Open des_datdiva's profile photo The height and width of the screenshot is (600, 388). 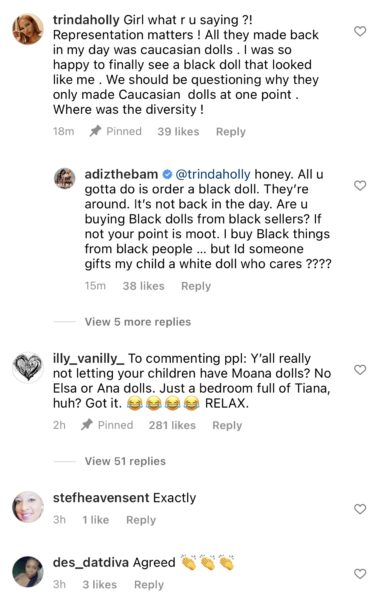pyautogui.click(x=28, y=571)
